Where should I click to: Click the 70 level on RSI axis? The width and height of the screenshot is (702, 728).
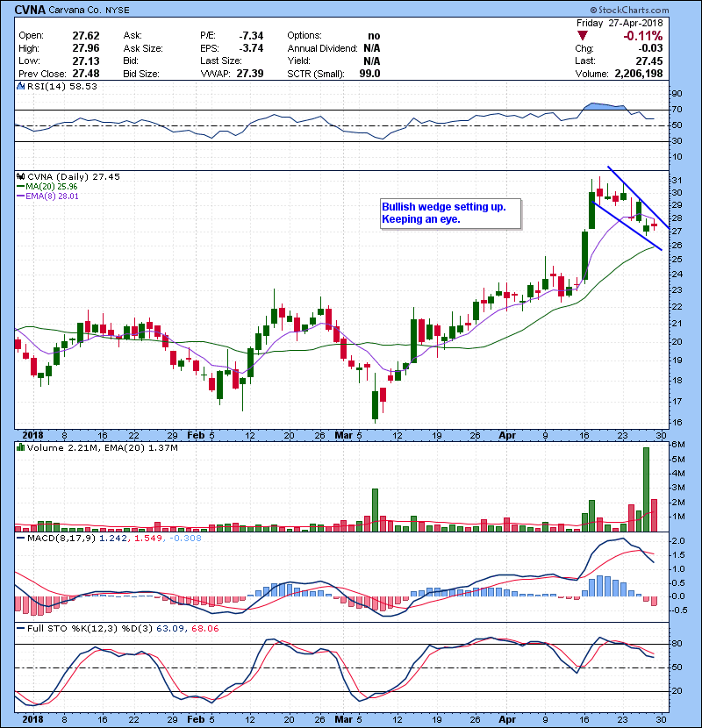pos(677,110)
